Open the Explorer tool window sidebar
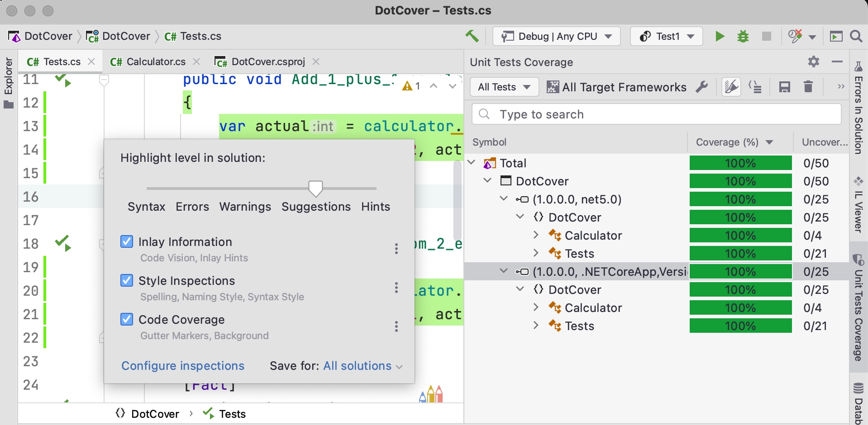Screen dimensions: 868x425 coord(9,83)
